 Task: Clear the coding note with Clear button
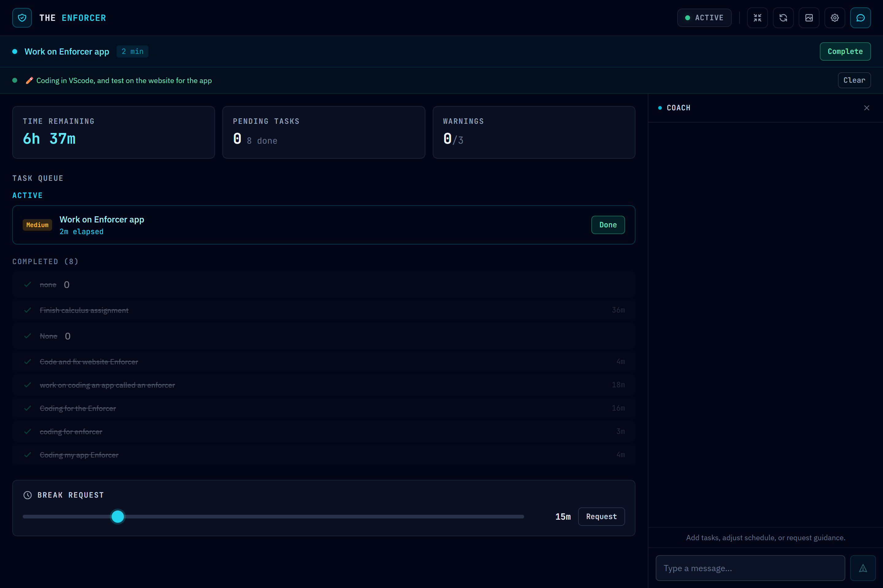click(854, 80)
